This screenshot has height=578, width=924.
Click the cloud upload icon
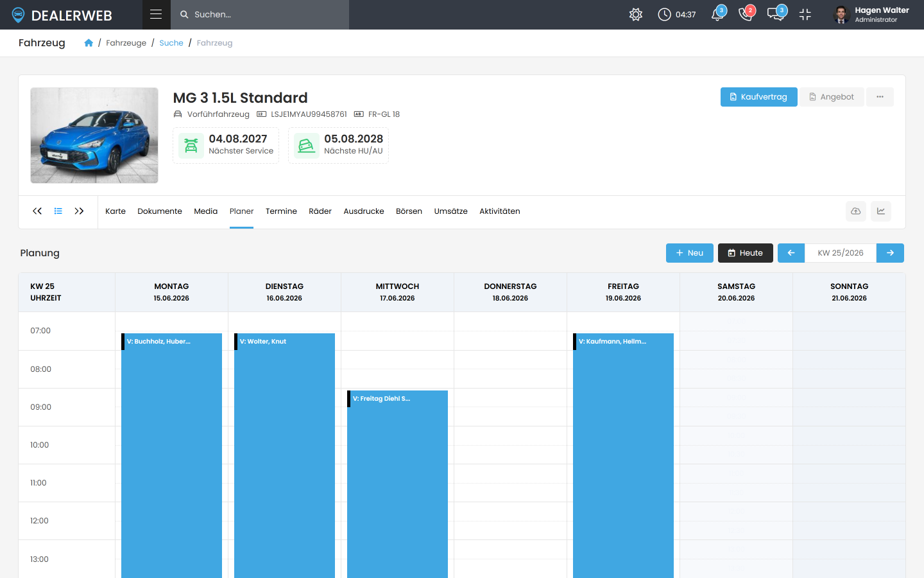(x=856, y=211)
